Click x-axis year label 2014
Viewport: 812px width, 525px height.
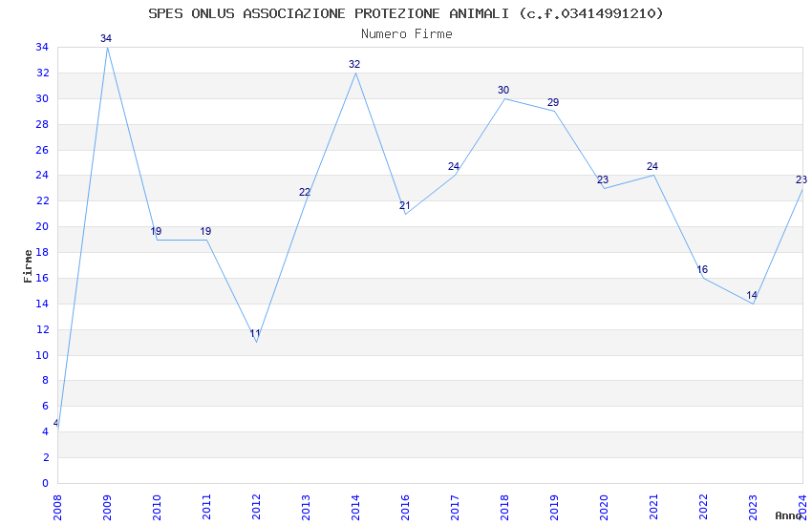355,507
